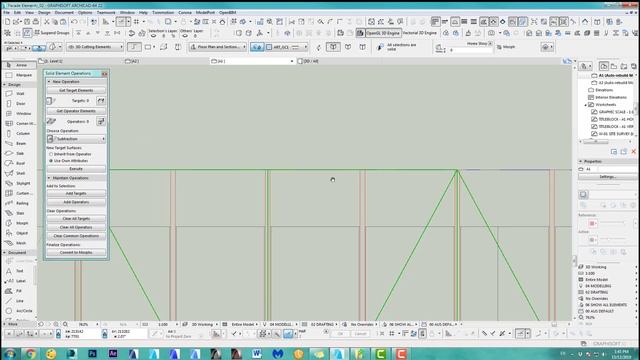Image resolution: width=640 pixels, height=360 pixels.
Task: Click the Execute button
Action: pos(76,169)
